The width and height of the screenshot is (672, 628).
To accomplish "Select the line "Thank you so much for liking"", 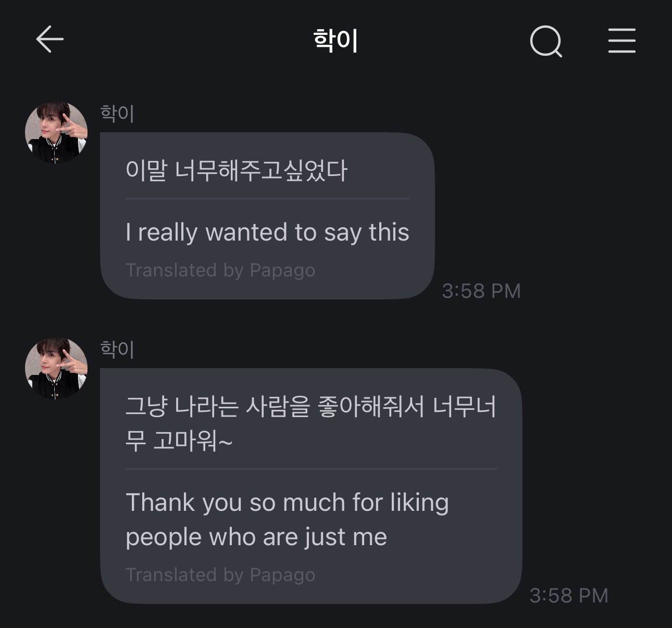I will 287,503.
